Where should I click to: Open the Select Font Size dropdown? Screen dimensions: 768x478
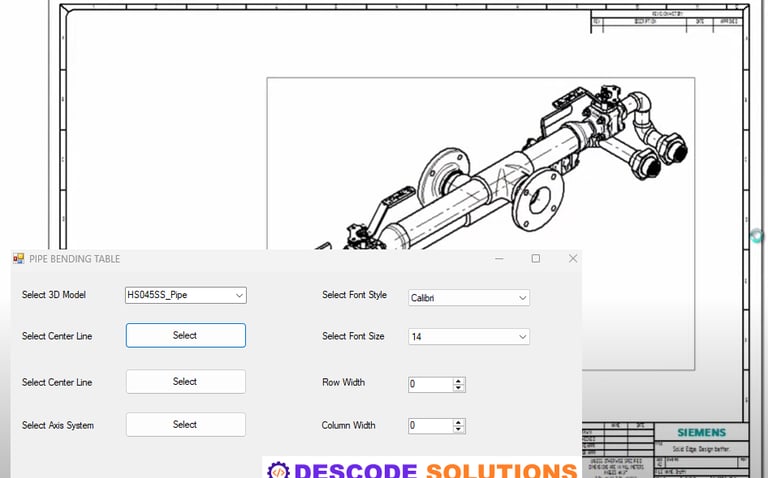(x=469, y=336)
